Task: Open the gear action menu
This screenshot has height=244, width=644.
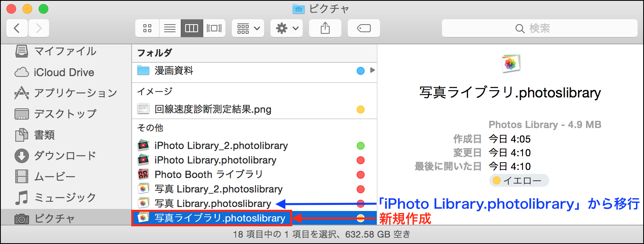Action: point(287,28)
